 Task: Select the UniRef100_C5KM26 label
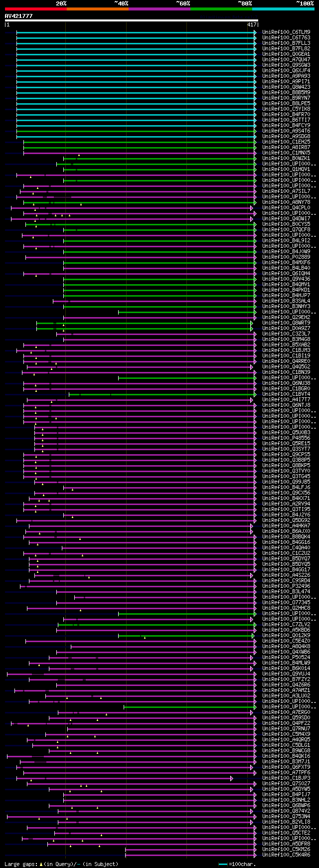[286, 850]
